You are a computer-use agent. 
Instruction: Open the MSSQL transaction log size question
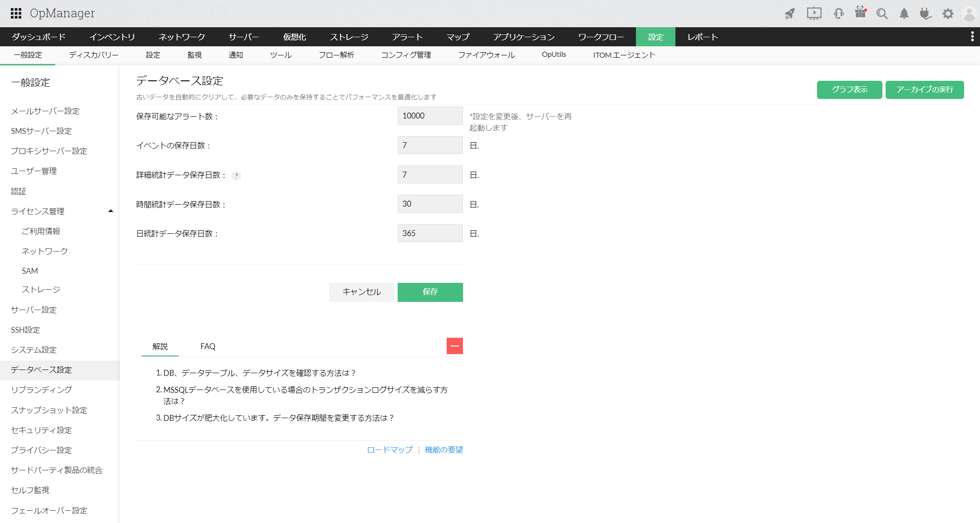(305, 395)
